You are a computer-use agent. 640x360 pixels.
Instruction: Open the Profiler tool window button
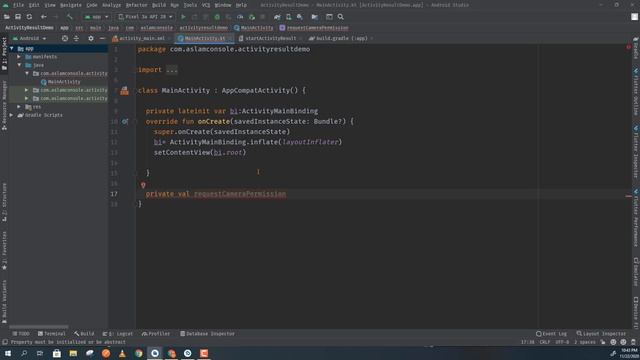(156, 334)
